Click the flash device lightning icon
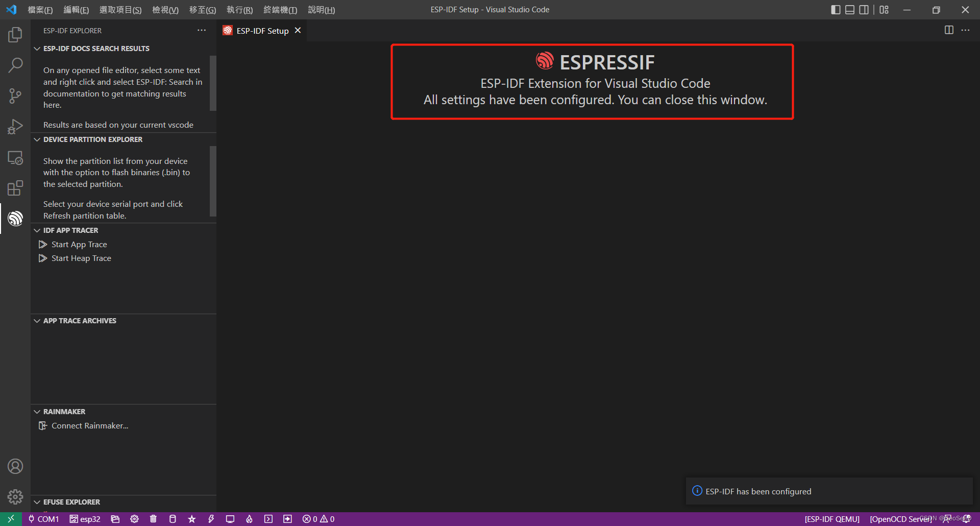Viewport: 980px width, 526px height. point(211,519)
